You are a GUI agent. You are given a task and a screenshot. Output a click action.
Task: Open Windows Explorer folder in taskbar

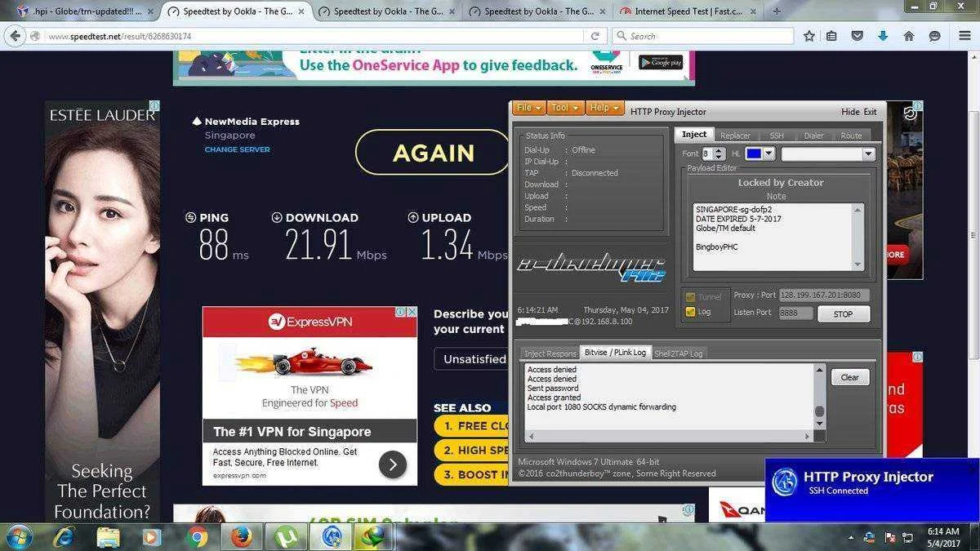tap(108, 537)
